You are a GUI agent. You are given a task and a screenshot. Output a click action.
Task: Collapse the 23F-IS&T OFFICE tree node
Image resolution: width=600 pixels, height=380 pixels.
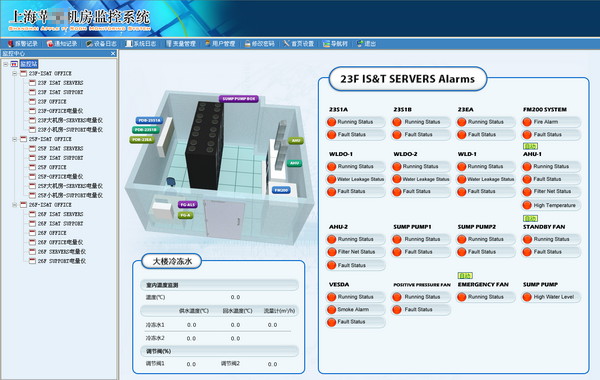click(x=15, y=73)
